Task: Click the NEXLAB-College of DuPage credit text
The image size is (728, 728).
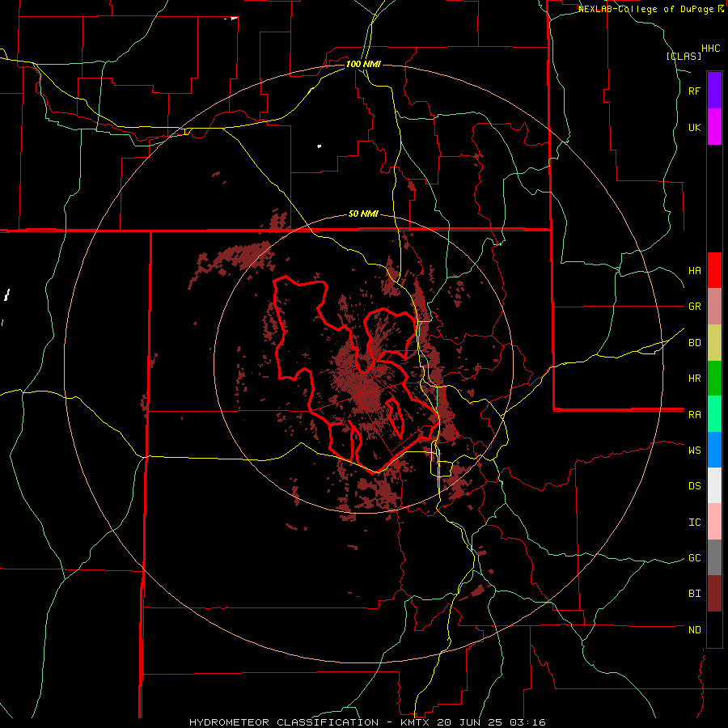Action: [647, 9]
